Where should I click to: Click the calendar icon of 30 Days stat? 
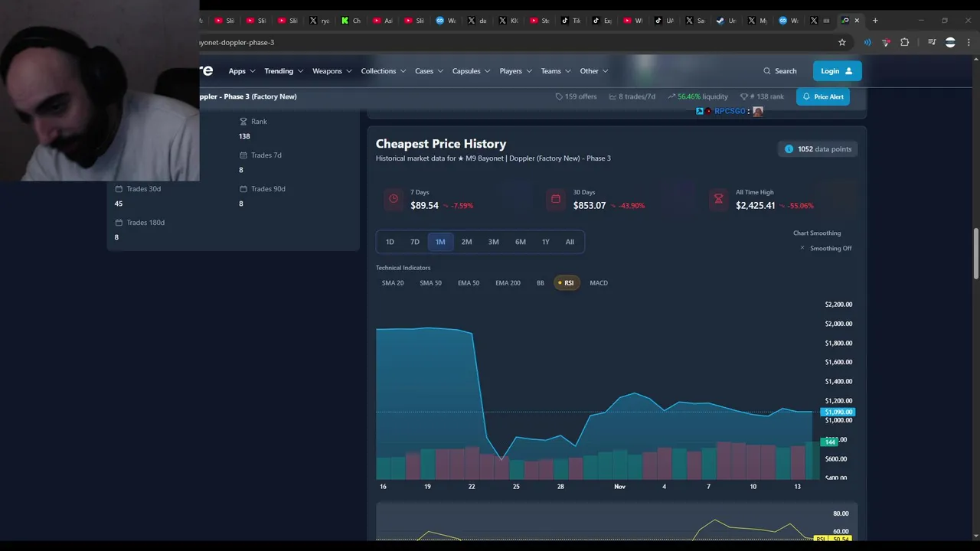[556, 199]
